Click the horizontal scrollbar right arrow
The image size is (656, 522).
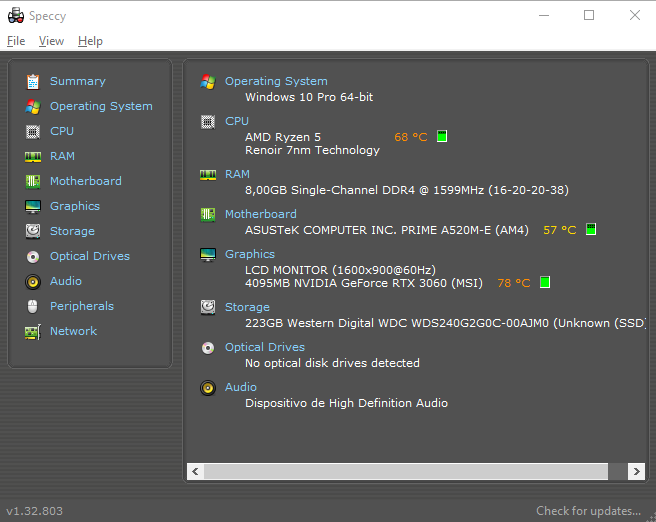pos(636,471)
